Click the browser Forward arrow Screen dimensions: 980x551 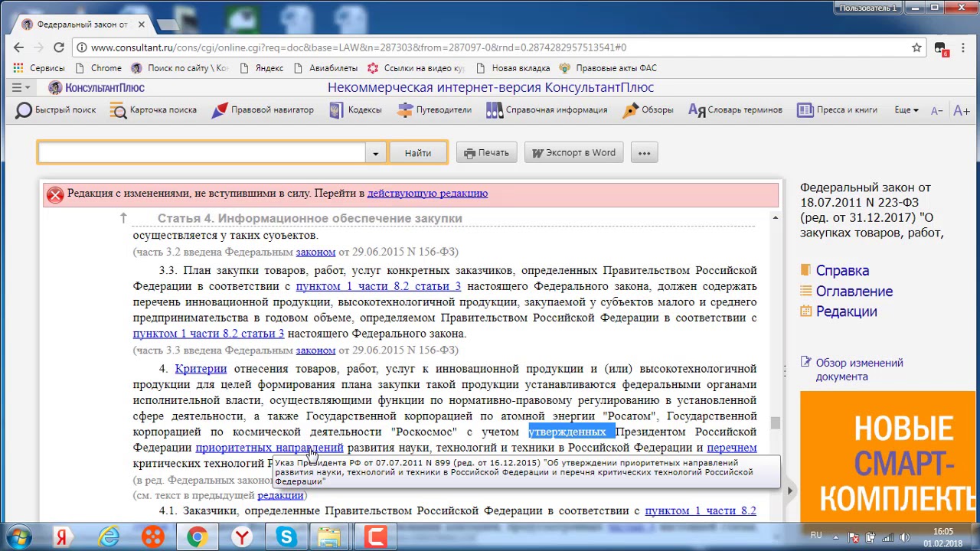click(39, 47)
